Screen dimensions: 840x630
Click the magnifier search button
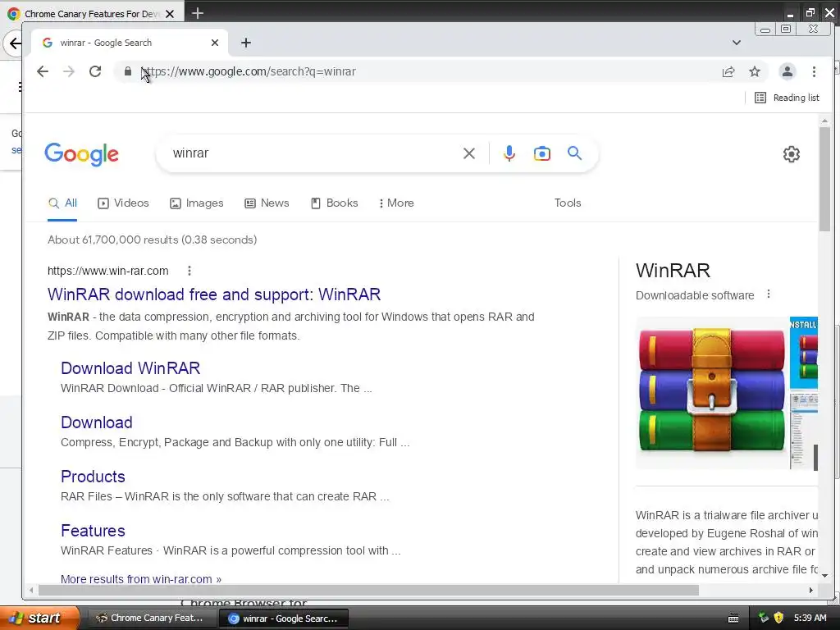point(574,153)
